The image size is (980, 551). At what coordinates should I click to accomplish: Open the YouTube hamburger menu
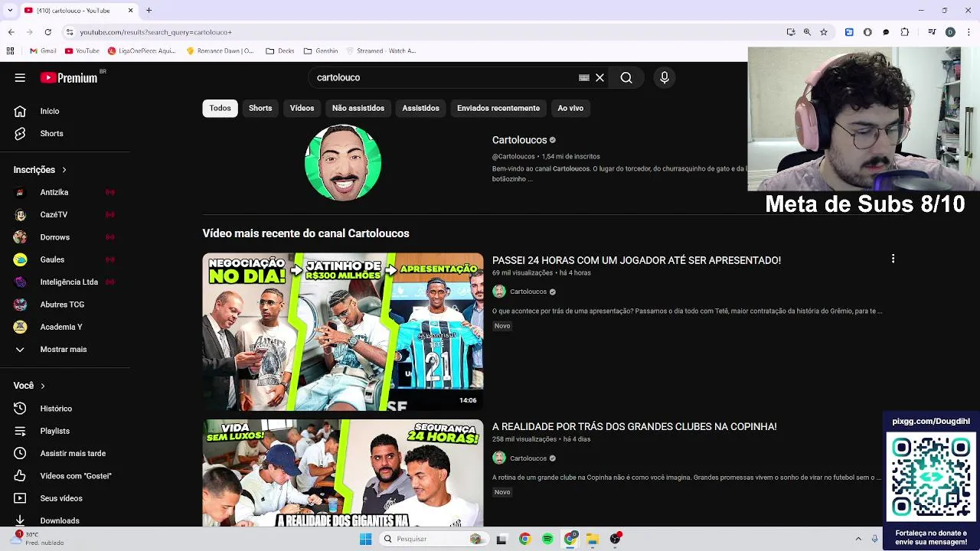pyautogui.click(x=20, y=77)
